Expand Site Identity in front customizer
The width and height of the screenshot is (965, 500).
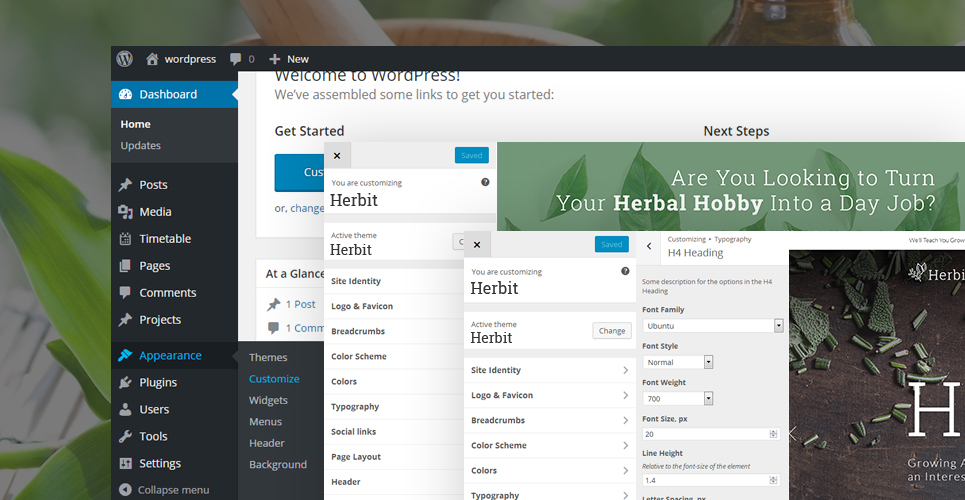[550, 370]
